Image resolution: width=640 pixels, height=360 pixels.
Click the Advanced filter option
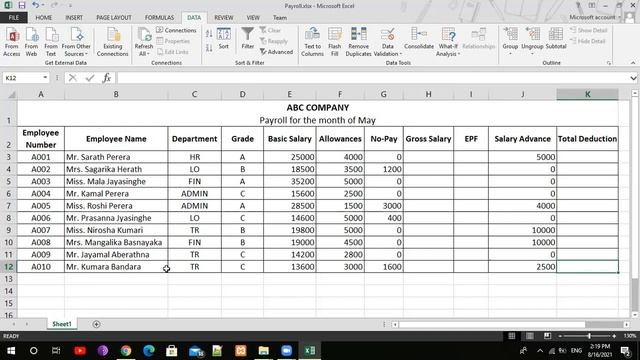tap(276, 52)
